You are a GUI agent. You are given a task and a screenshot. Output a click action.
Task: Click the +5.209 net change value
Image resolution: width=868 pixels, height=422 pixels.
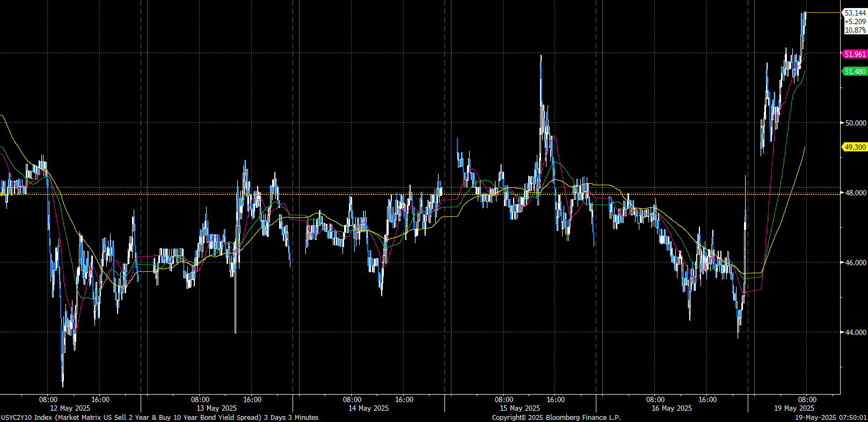pos(855,22)
